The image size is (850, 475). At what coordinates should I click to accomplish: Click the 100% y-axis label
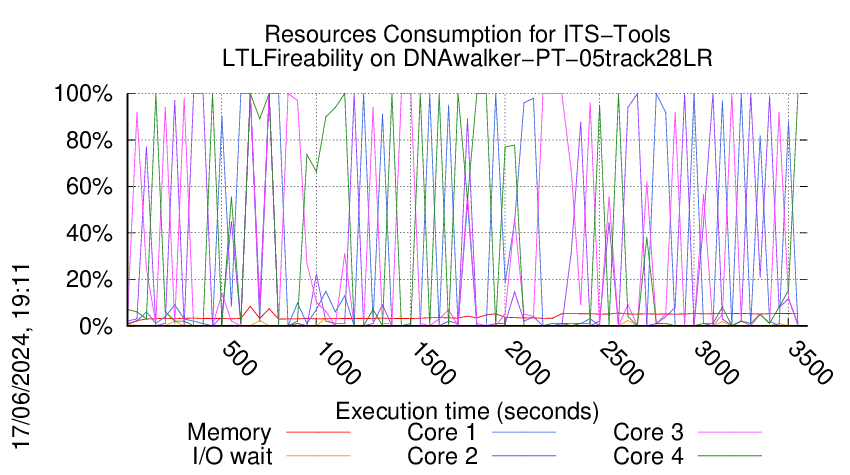click(83, 94)
